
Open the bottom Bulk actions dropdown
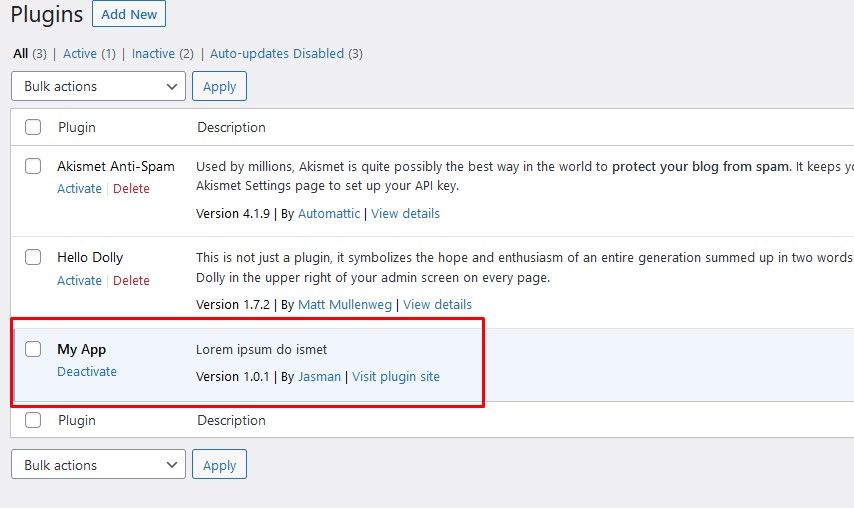98,465
